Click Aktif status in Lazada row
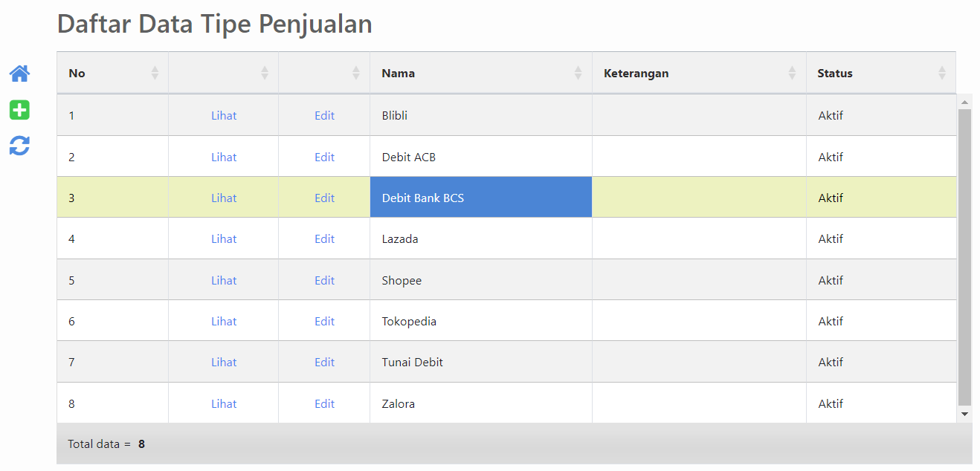 (831, 238)
